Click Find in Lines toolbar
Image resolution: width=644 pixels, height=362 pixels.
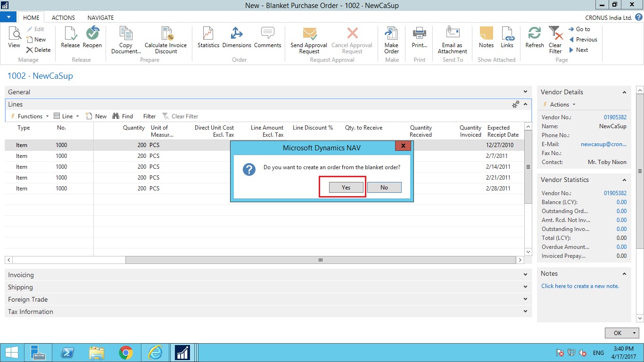pyautogui.click(x=123, y=116)
